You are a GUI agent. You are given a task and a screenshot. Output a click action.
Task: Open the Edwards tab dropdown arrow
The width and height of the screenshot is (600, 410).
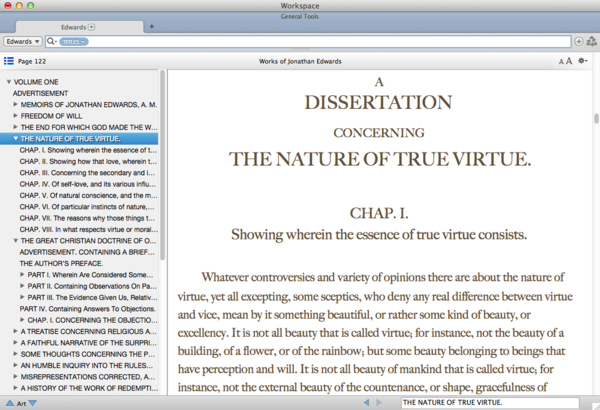pos(91,27)
